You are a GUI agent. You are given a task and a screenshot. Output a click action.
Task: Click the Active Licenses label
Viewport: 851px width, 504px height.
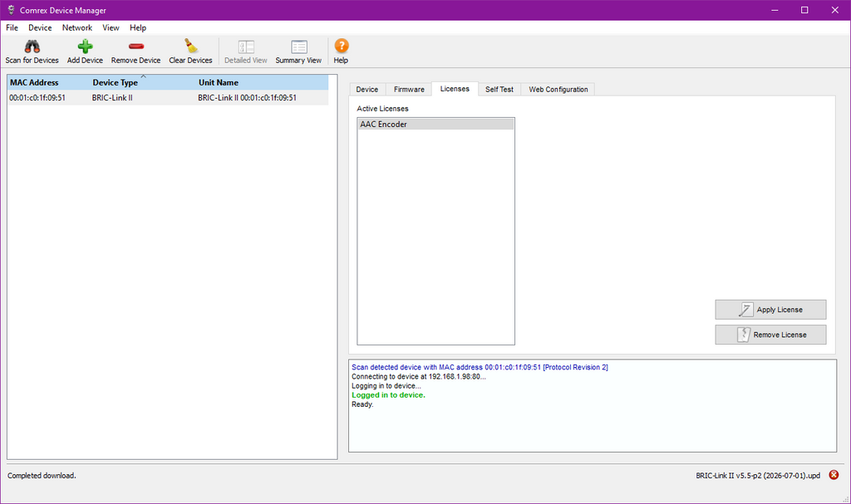coord(382,109)
